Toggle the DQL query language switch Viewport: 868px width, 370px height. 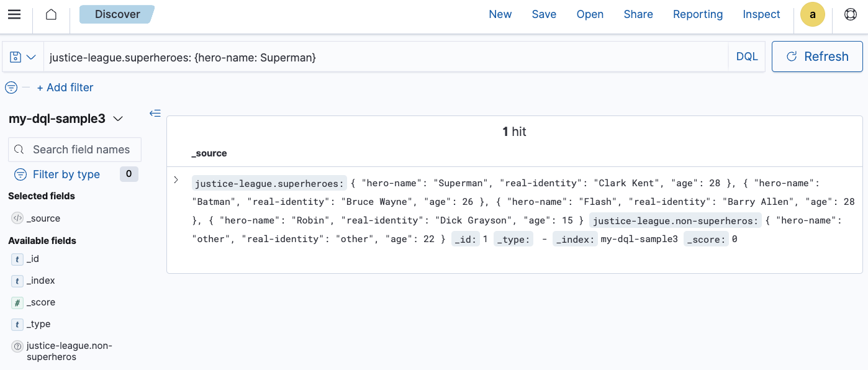pyautogui.click(x=746, y=56)
